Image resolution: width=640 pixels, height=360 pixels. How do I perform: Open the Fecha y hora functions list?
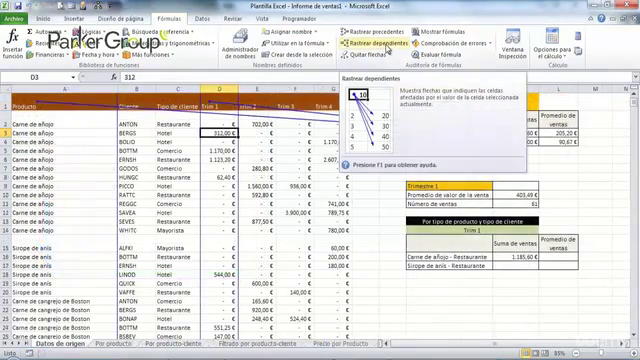pyautogui.click(x=96, y=54)
